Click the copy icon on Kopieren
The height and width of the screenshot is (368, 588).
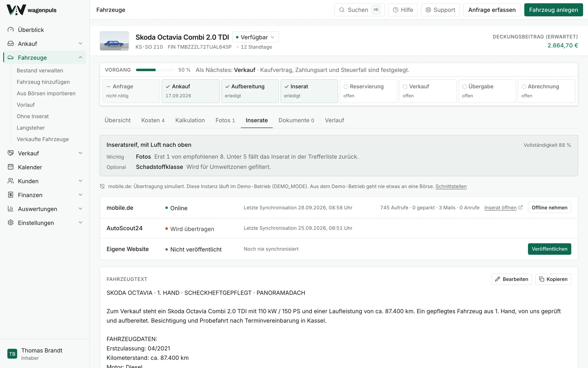pyautogui.click(x=542, y=279)
